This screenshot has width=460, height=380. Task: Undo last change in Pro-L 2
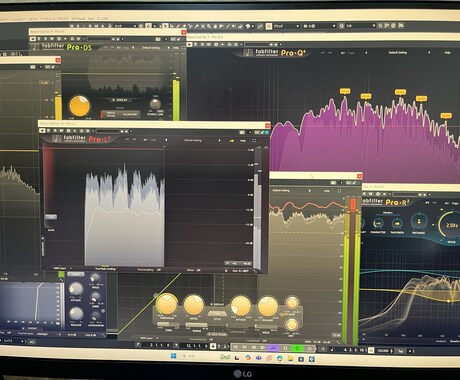[128, 140]
